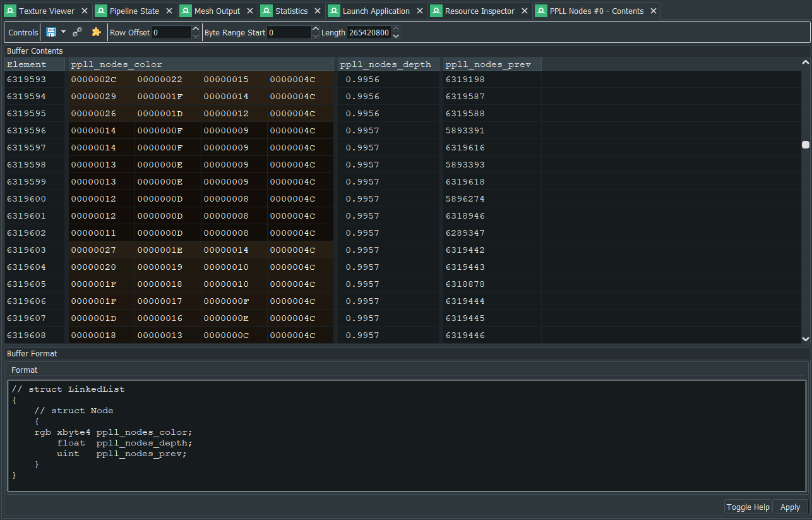Click the Row Offset input field
Screen dimensions: 812x520
point(170,32)
